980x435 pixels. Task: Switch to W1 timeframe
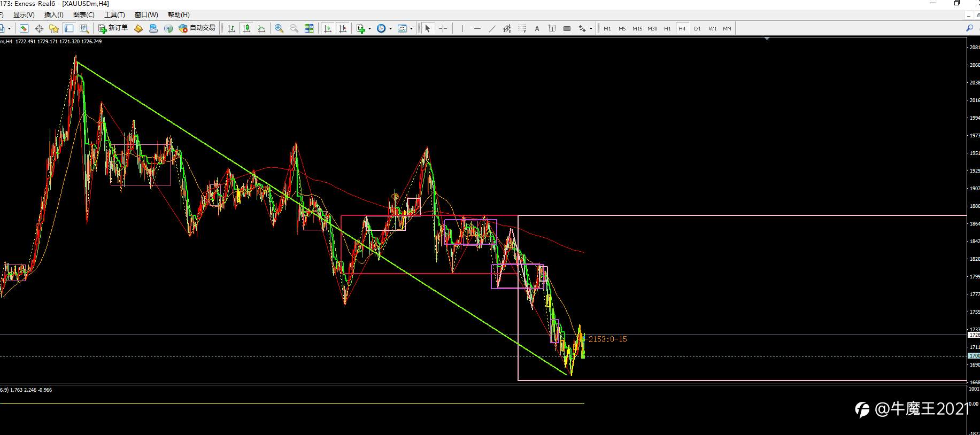[x=713, y=28]
